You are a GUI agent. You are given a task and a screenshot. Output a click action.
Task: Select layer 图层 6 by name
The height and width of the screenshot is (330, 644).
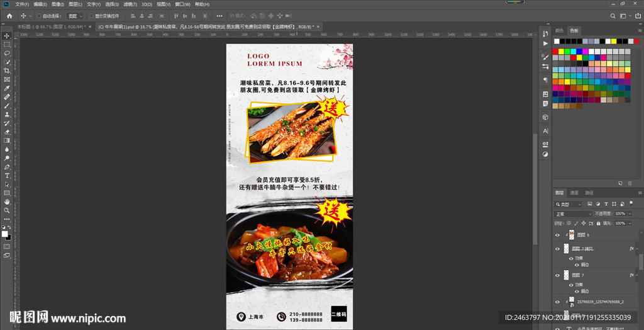583,235
